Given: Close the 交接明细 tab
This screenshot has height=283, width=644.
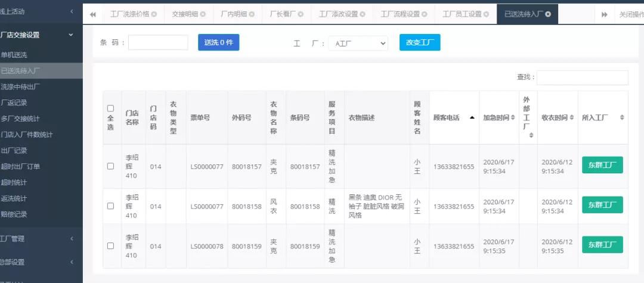Looking at the screenshot, I should coord(203,14).
